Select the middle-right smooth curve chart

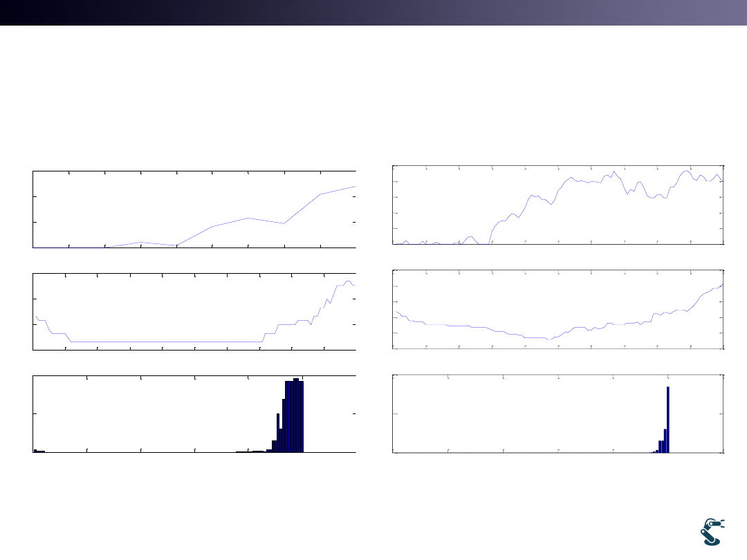click(x=557, y=310)
